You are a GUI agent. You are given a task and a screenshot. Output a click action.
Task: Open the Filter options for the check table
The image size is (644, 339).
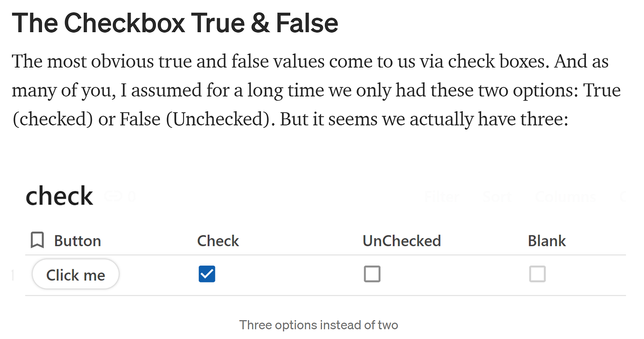point(441,196)
